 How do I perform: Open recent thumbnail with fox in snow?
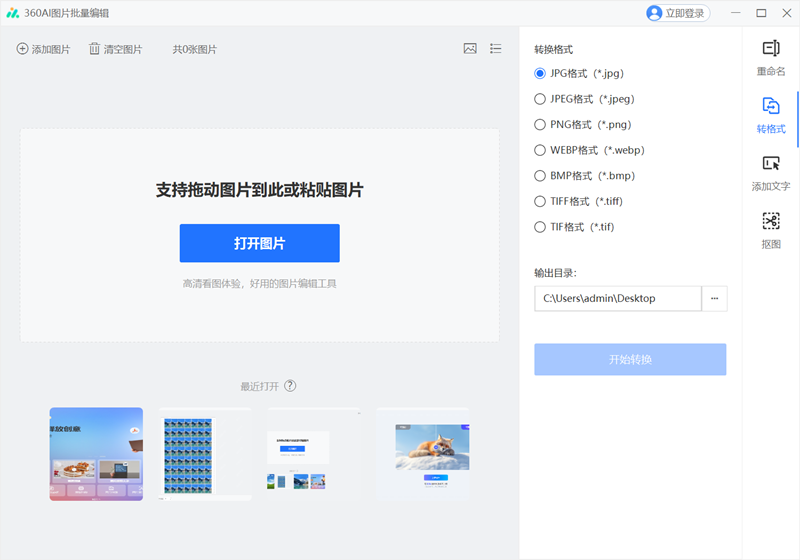pos(422,454)
